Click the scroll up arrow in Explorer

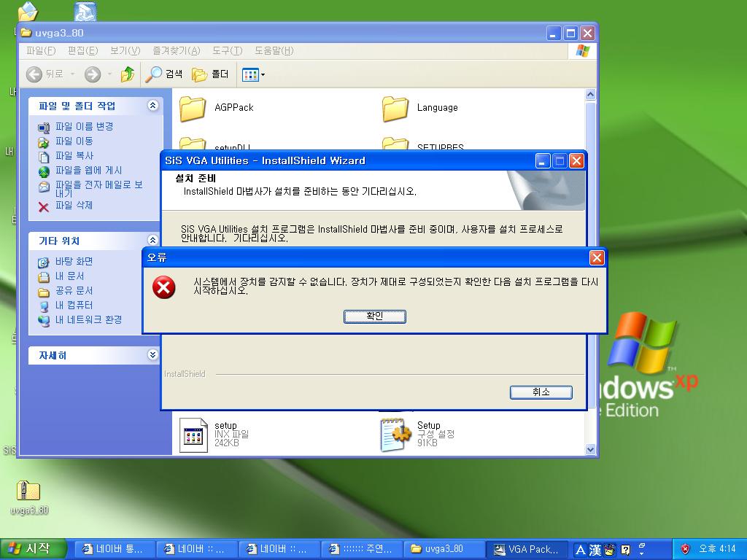tap(590, 94)
